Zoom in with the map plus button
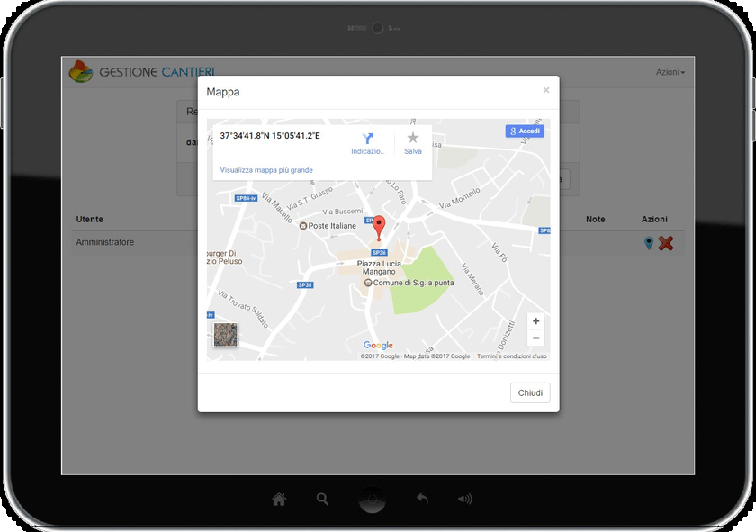Viewport: 756px width, 532px height. pos(535,321)
